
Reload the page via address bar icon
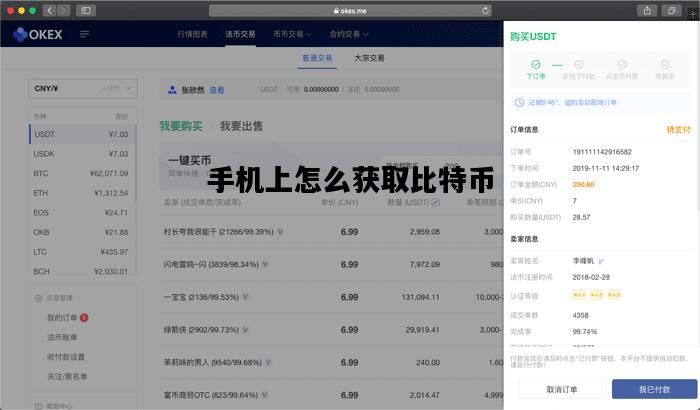(x=485, y=10)
